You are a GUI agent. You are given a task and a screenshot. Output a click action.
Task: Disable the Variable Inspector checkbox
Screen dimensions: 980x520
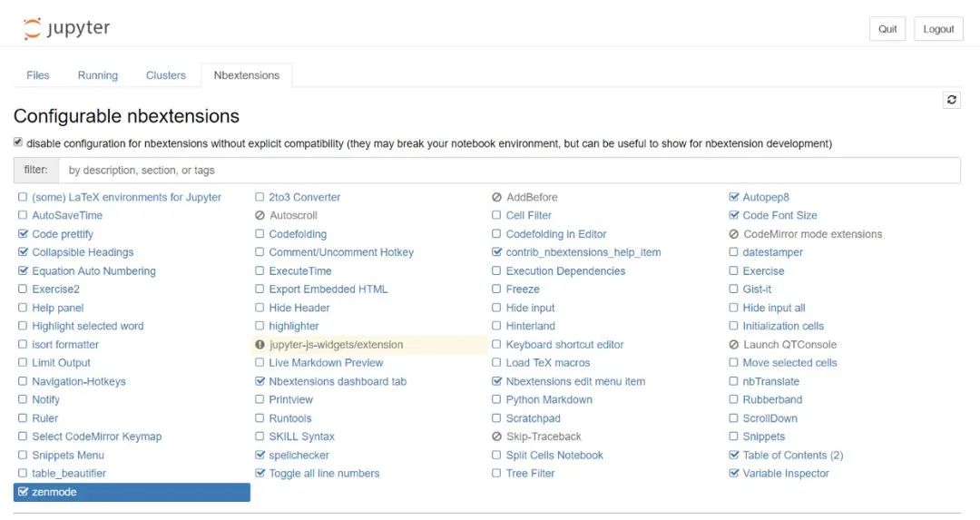pyautogui.click(x=734, y=474)
